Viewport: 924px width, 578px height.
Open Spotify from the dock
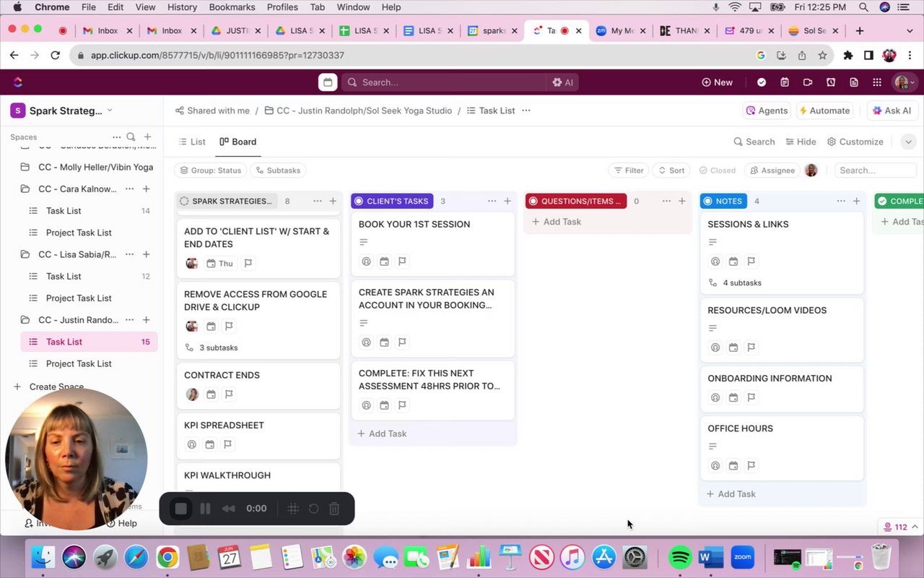[679, 557]
